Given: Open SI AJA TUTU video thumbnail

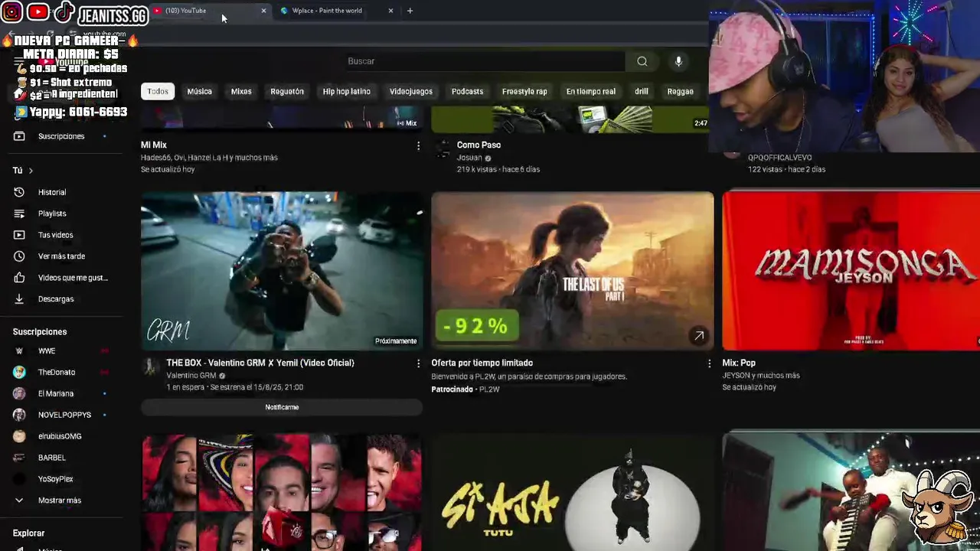Looking at the screenshot, I should (x=573, y=492).
